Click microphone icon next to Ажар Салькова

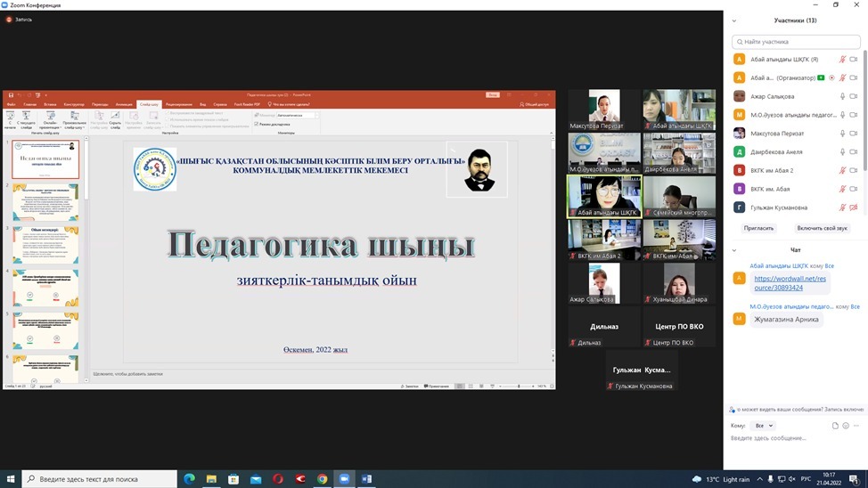[x=842, y=96]
